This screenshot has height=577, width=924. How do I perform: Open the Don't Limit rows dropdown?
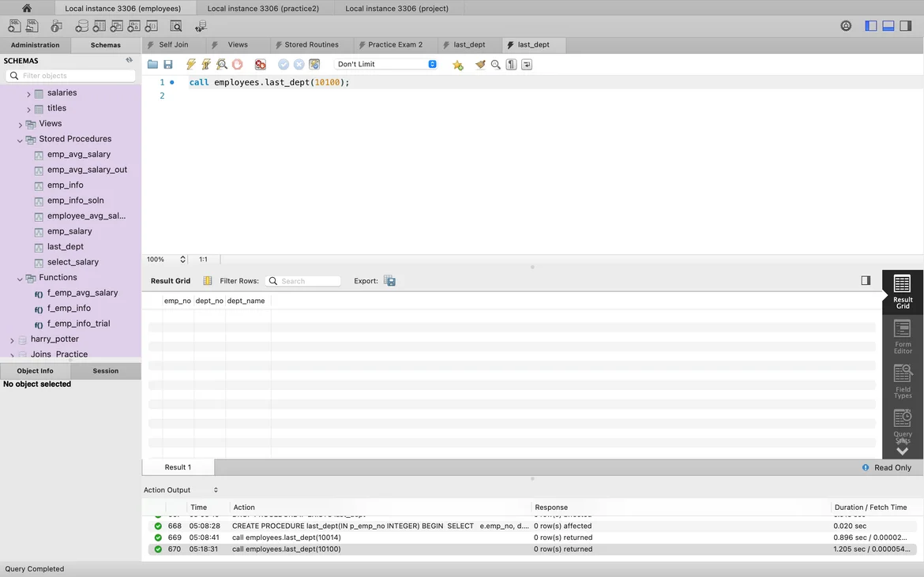point(386,65)
